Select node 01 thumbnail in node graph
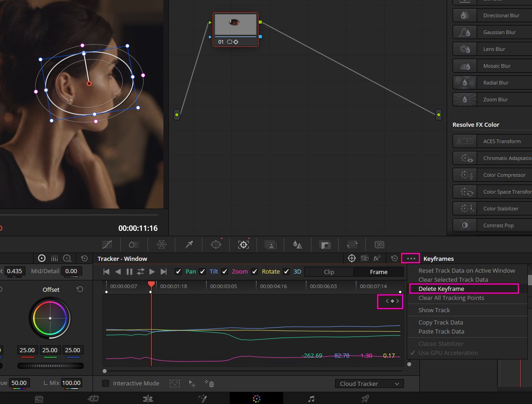 tap(236, 25)
